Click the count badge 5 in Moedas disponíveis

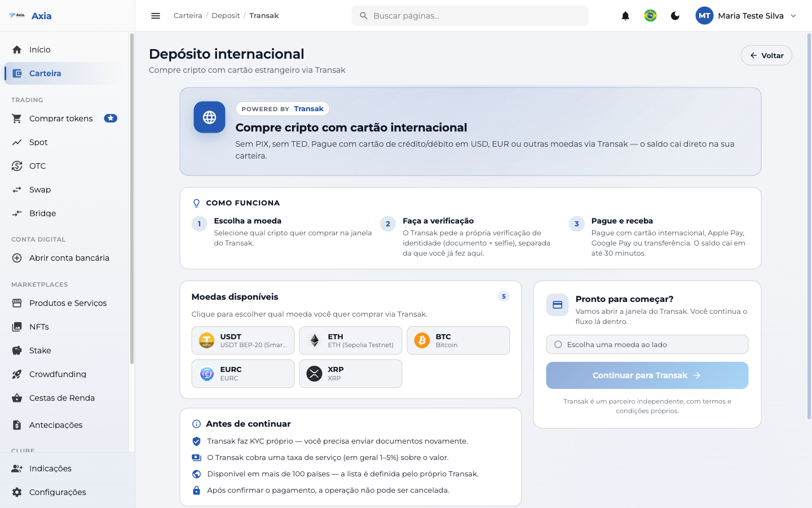504,297
